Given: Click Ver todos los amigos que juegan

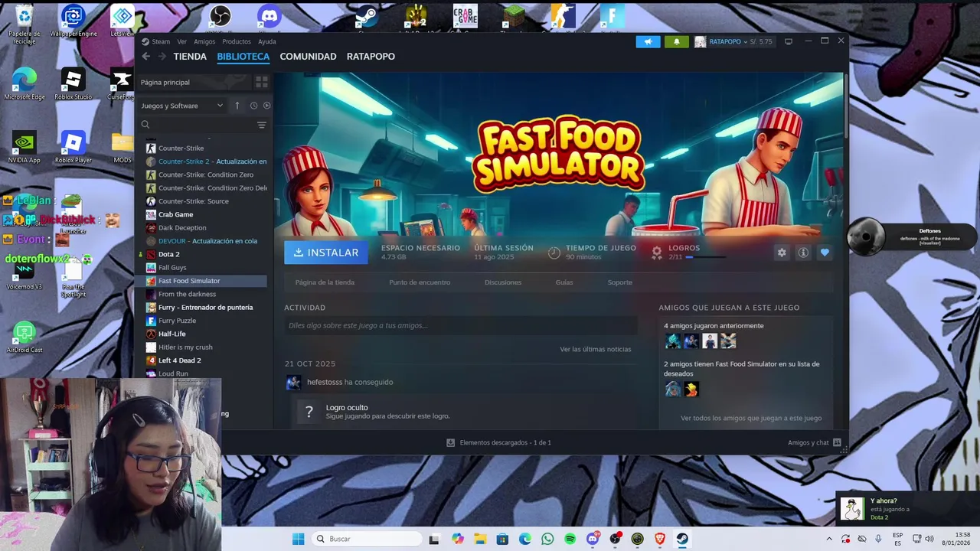Looking at the screenshot, I should pyautogui.click(x=751, y=418).
